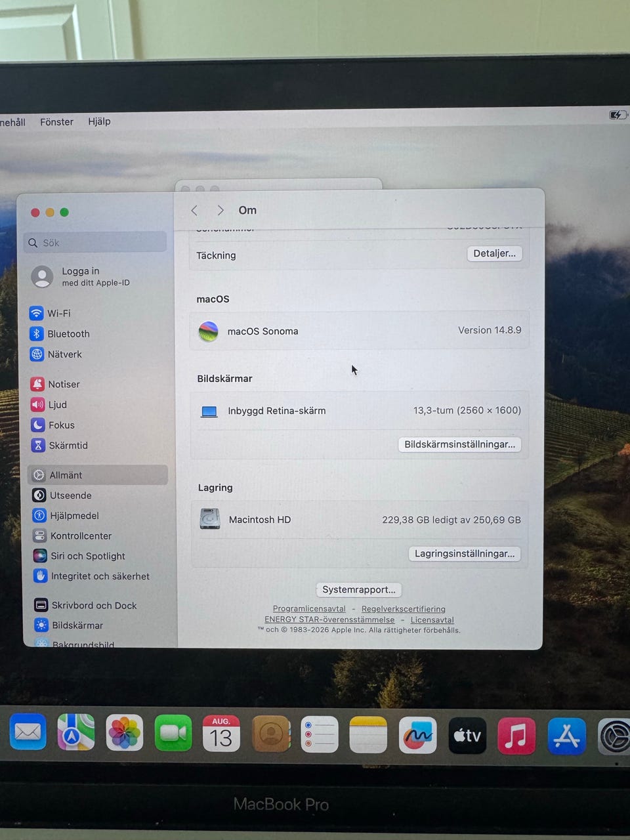Click the Inbyggd Retina-skärm row
The height and width of the screenshot is (840, 630).
tap(360, 411)
